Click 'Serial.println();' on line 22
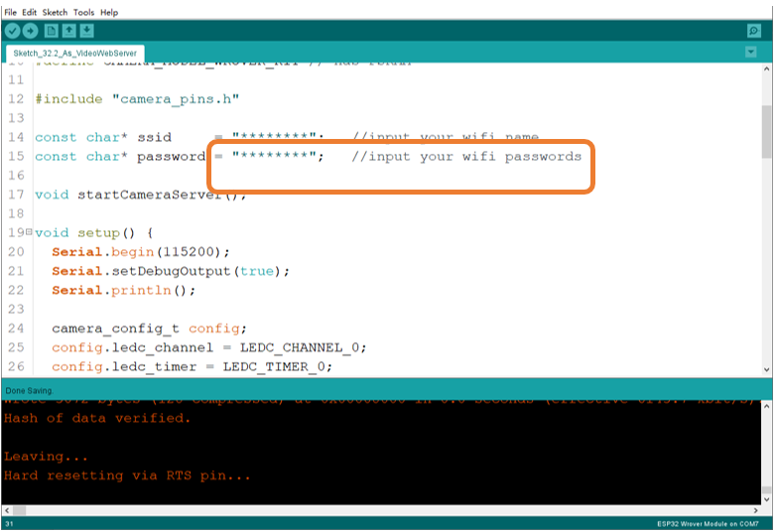Image resolution: width=776 pixels, height=532 pixels. tap(124, 291)
